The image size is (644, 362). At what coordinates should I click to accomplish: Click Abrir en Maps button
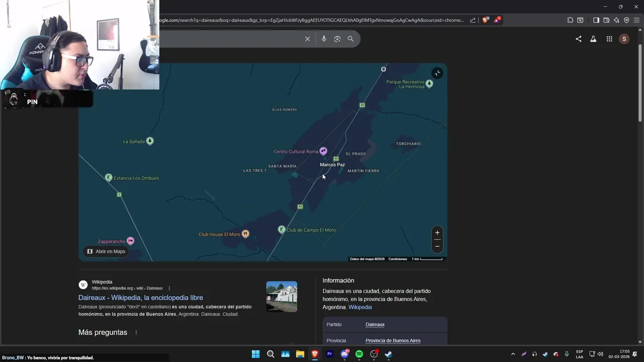(106, 251)
